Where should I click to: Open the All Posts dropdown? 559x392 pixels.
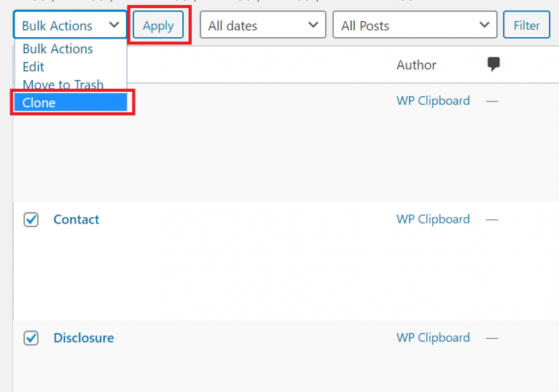click(415, 26)
